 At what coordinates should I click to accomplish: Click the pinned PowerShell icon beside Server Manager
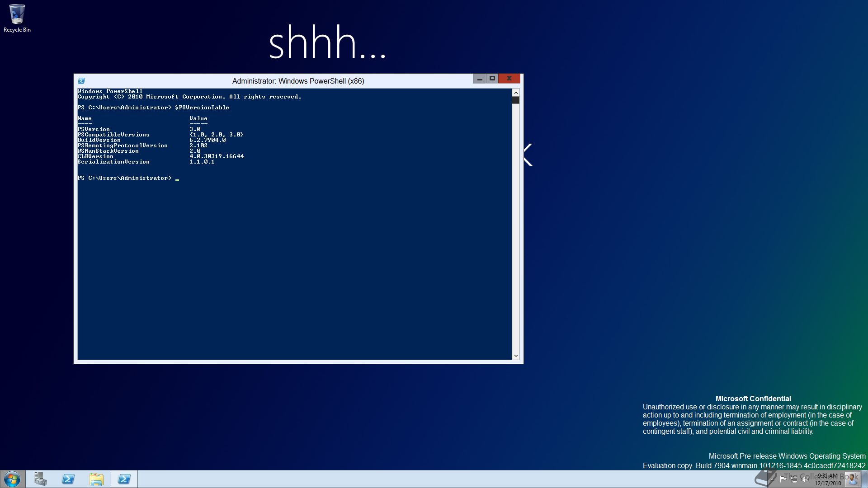(68, 479)
